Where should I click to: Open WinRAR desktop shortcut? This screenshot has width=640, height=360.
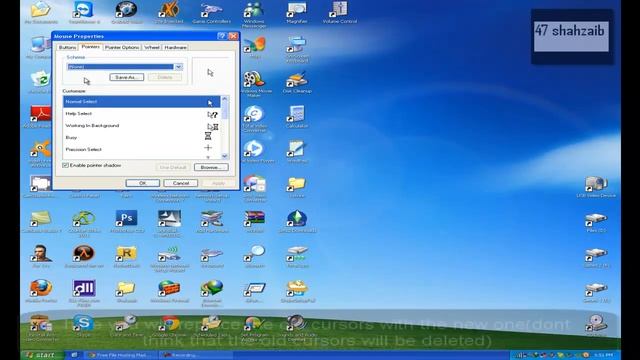point(254,222)
